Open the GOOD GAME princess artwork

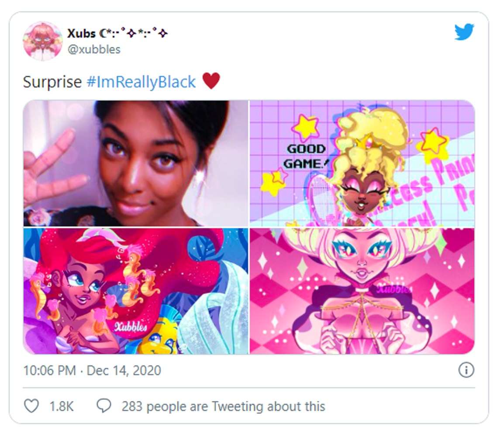(x=362, y=163)
